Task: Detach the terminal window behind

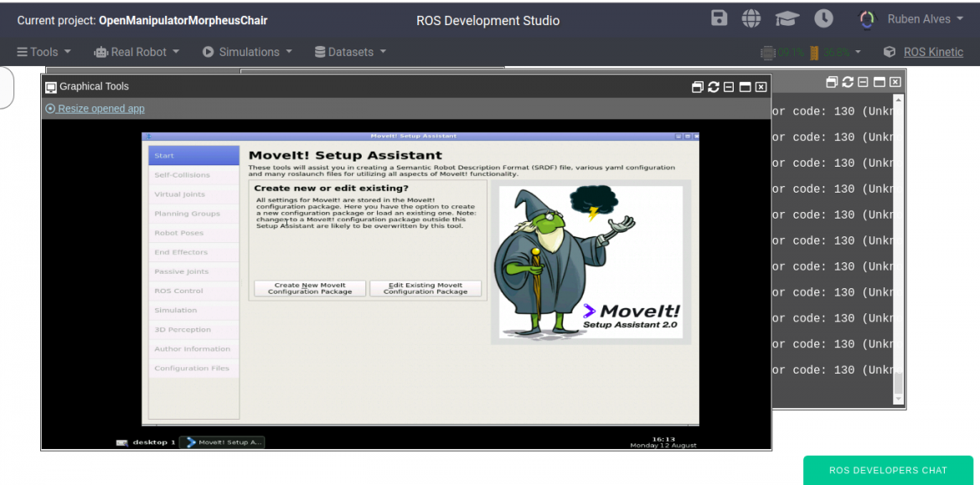Action: tap(832, 82)
